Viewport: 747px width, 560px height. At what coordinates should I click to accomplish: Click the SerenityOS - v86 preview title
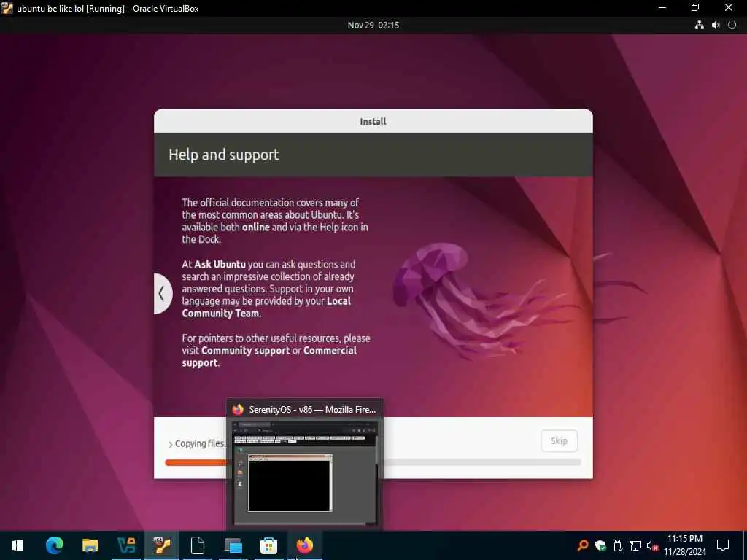coord(312,410)
